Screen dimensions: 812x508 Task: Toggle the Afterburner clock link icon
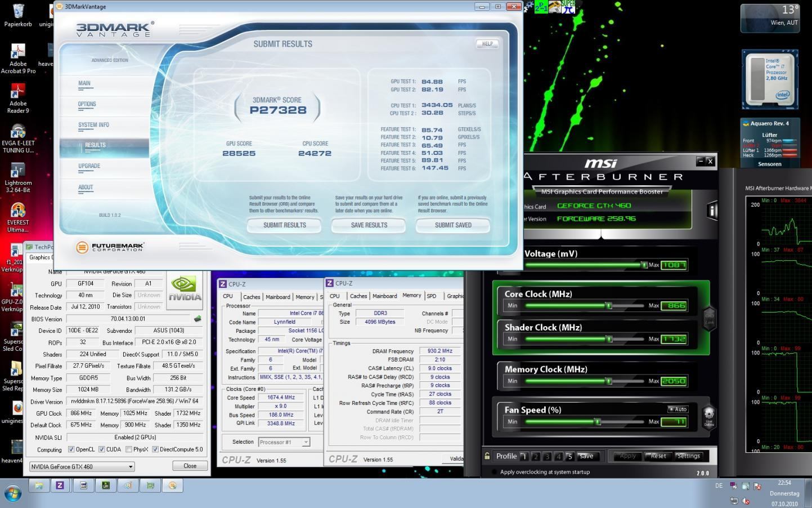[x=709, y=318]
